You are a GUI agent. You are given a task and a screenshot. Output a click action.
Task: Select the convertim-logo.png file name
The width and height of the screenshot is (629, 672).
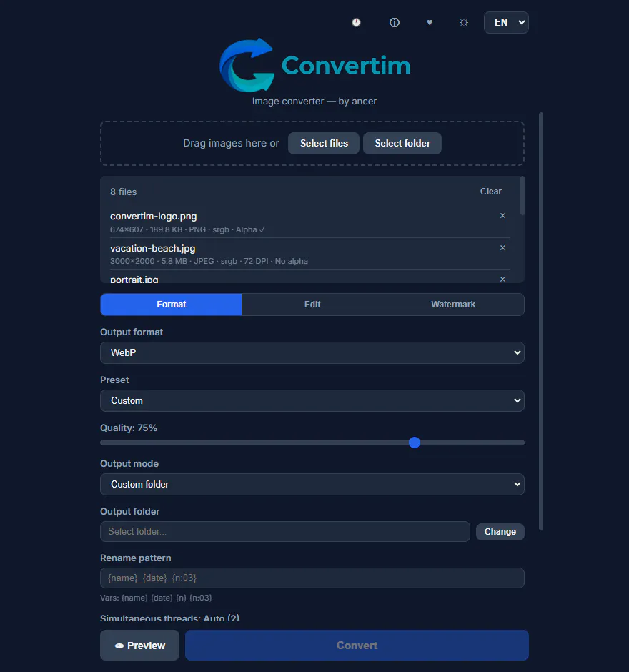coord(154,217)
